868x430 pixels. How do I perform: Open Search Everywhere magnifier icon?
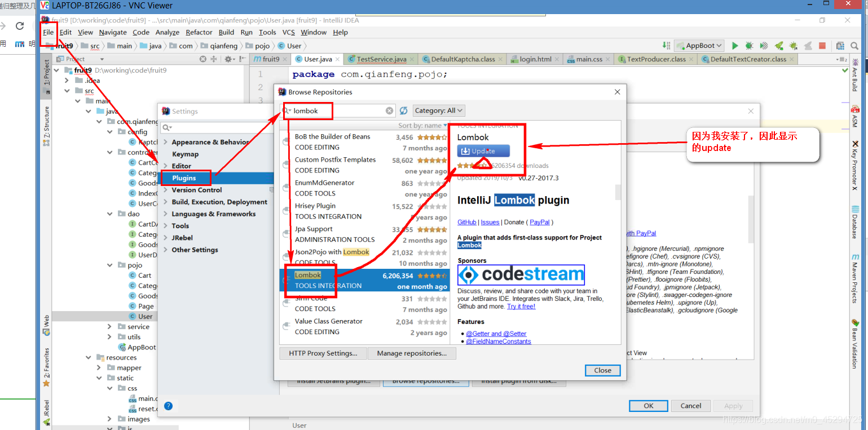tap(855, 46)
